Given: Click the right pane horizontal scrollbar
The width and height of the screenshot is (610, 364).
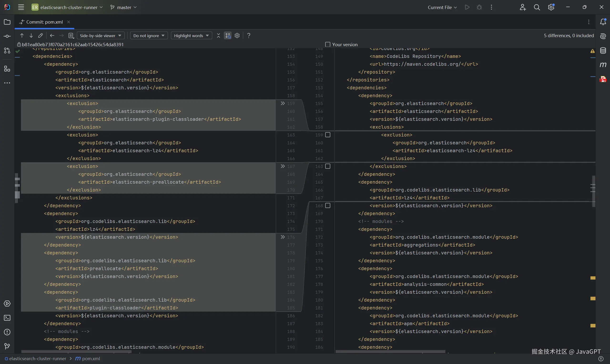Looking at the screenshot, I should pos(390,352).
